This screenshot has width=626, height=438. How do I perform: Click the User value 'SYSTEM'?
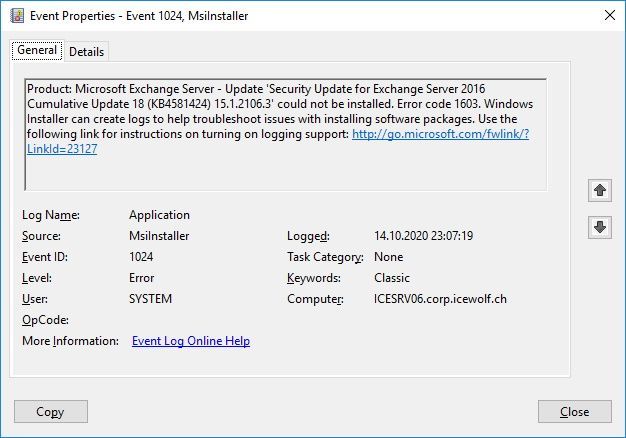[x=151, y=299]
